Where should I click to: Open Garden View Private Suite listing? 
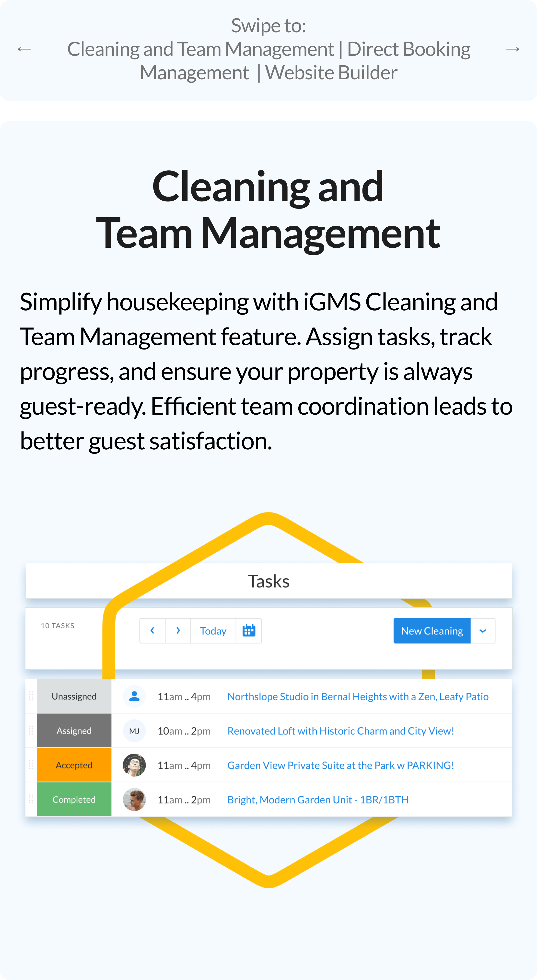pyautogui.click(x=341, y=765)
